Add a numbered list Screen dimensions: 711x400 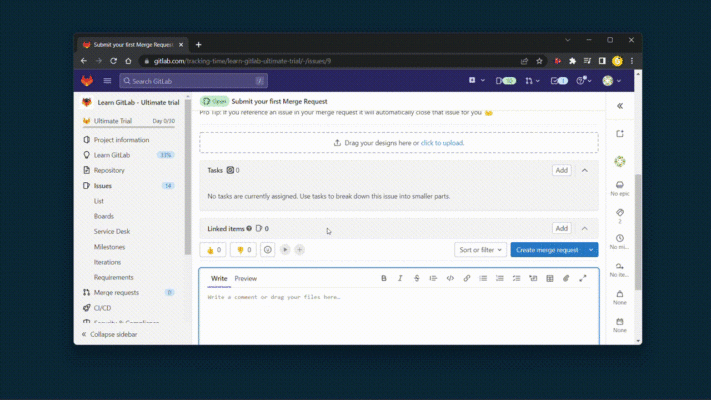[500, 278]
